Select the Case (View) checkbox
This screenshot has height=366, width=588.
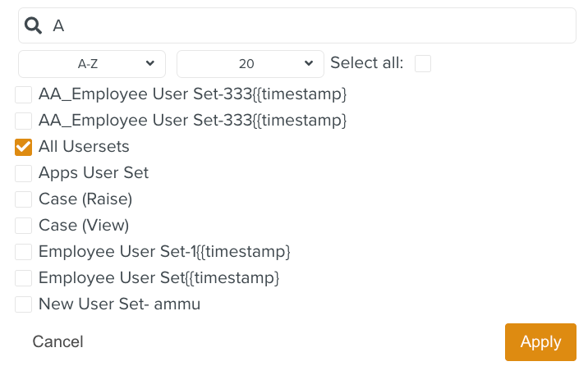pyautogui.click(x=24, y=225)
